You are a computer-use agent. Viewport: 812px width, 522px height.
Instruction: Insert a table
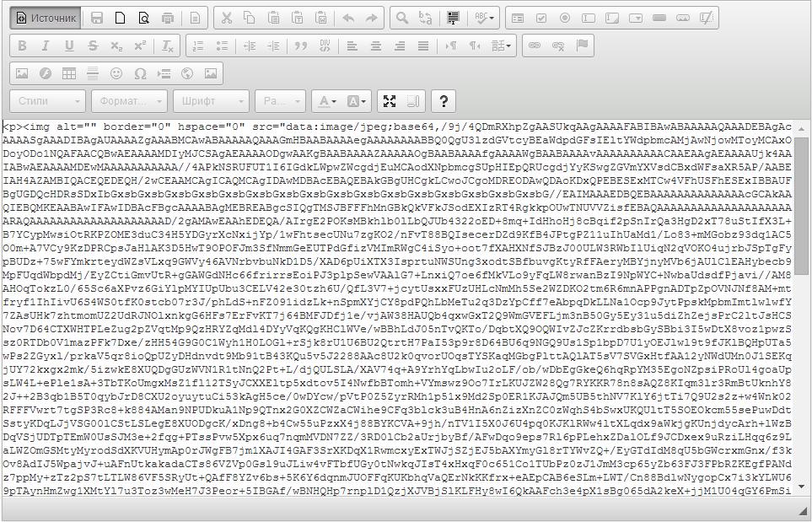tap(69, 73)
